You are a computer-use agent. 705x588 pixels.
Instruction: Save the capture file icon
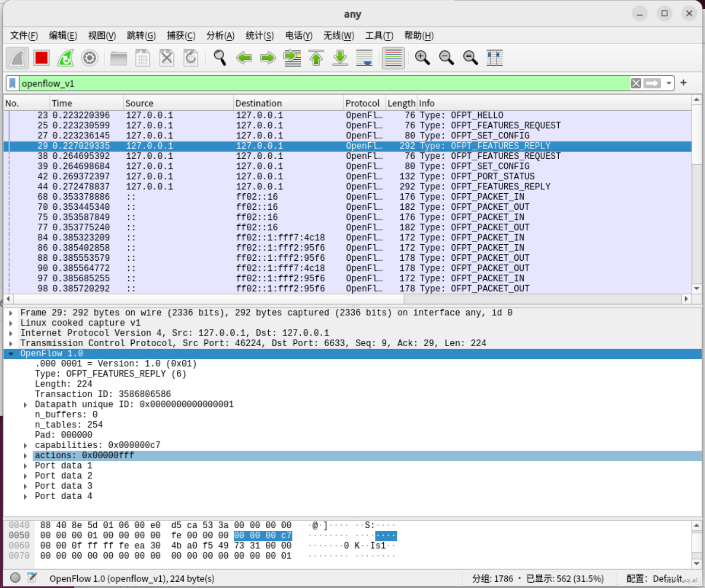click(142, 58)
